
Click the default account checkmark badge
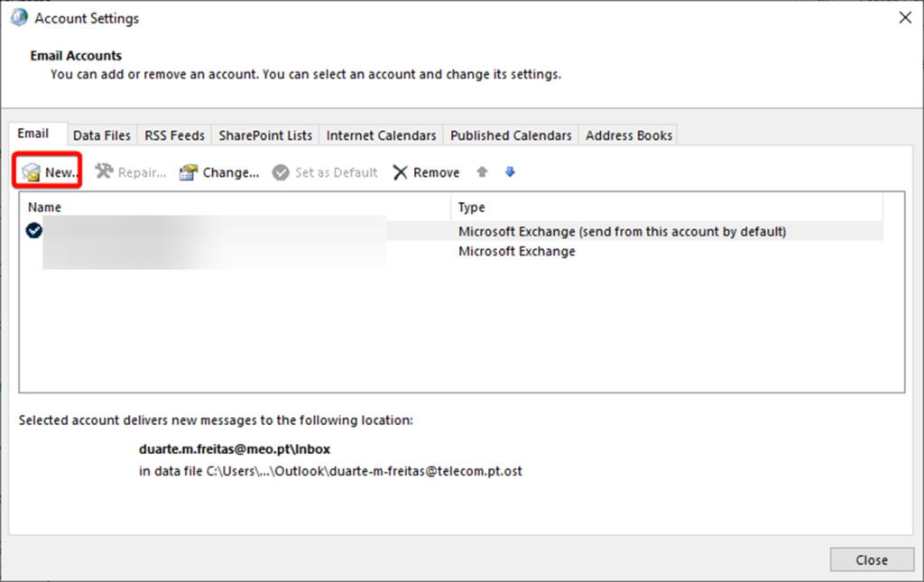point(34,231)
